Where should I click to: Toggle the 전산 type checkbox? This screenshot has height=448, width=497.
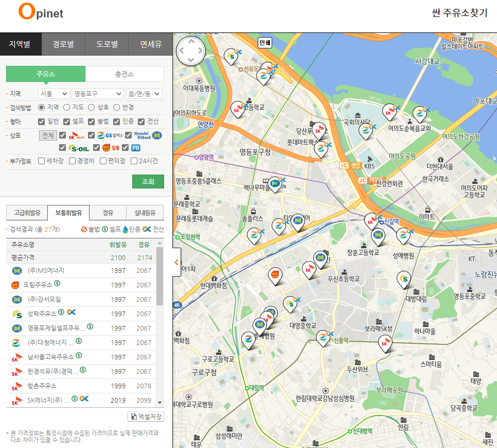point(141,122)
